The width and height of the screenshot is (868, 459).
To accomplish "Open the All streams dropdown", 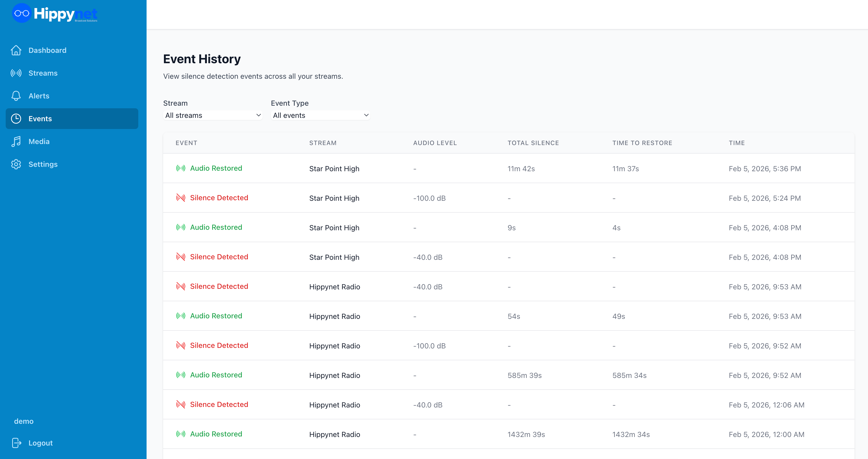I will (212, 115).
